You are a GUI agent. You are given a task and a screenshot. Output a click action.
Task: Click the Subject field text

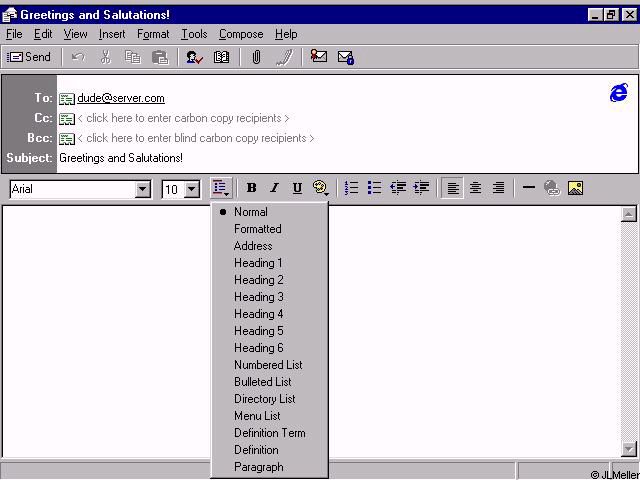(121, 158)
